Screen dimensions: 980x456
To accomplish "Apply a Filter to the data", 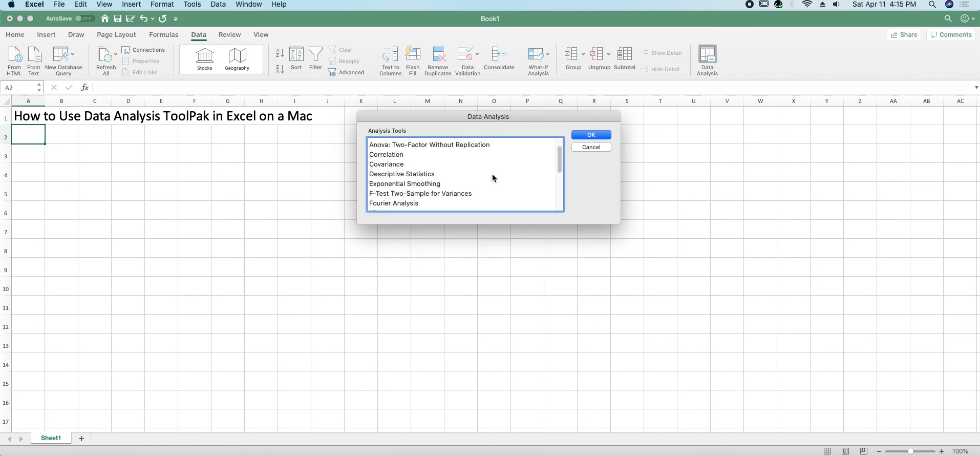I will pos(316,58).
